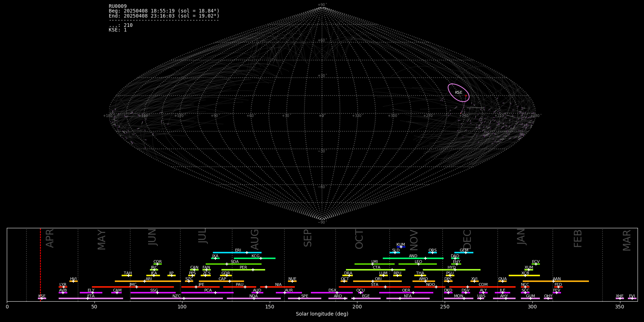Screen dimensions: 644x322
Task: Click the red dashed current solar longitude line
Action: [x=40, y=265]
